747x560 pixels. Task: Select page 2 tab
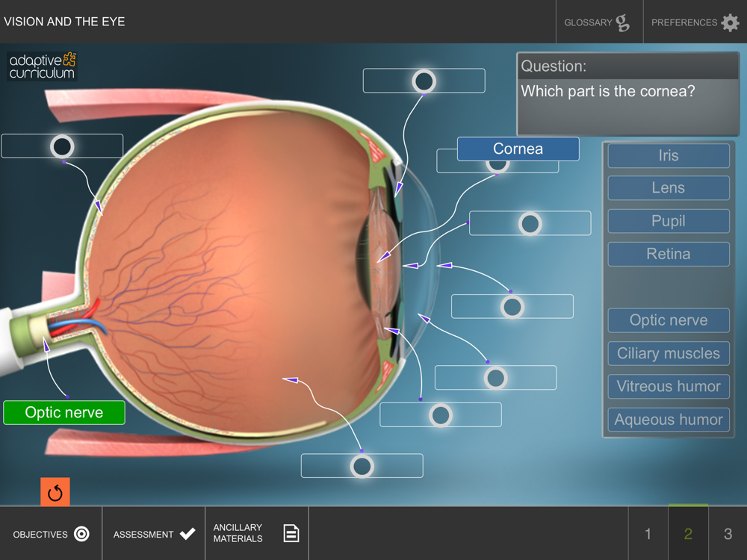pos(688,533)
